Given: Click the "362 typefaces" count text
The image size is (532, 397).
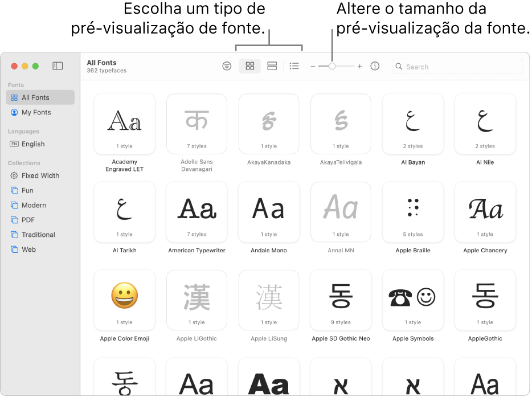Looking at the screenshot, I should 107,71.
